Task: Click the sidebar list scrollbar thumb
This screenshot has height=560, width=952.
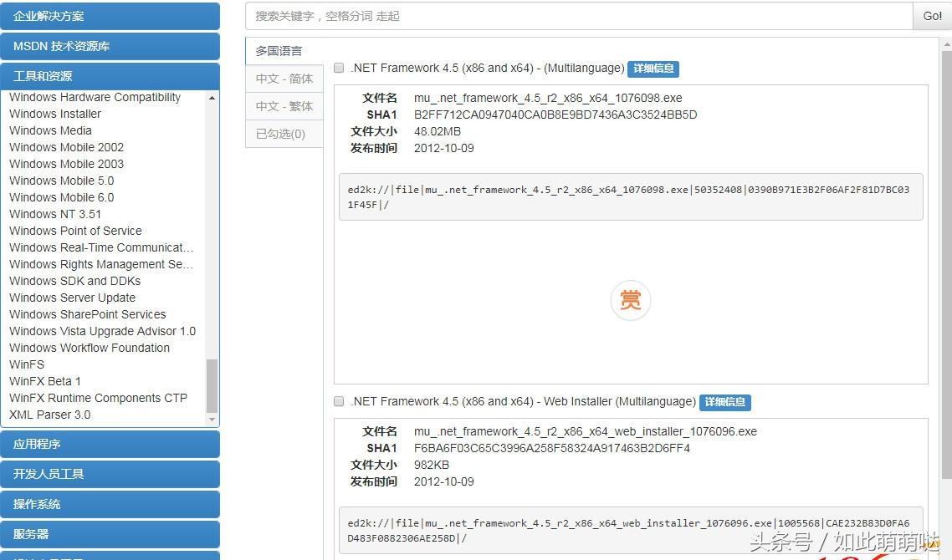Action: pyautogui.click(x=212, y=386)
